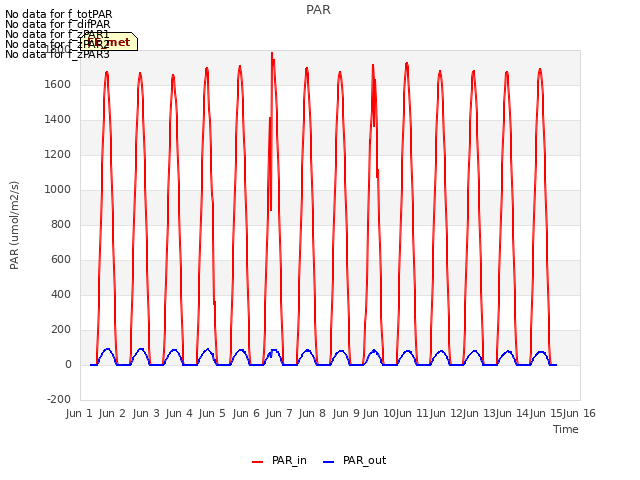
Task: Click the 'No data for f_zPAR3' message
Action: pyautogui.click(x=58, y=54)
